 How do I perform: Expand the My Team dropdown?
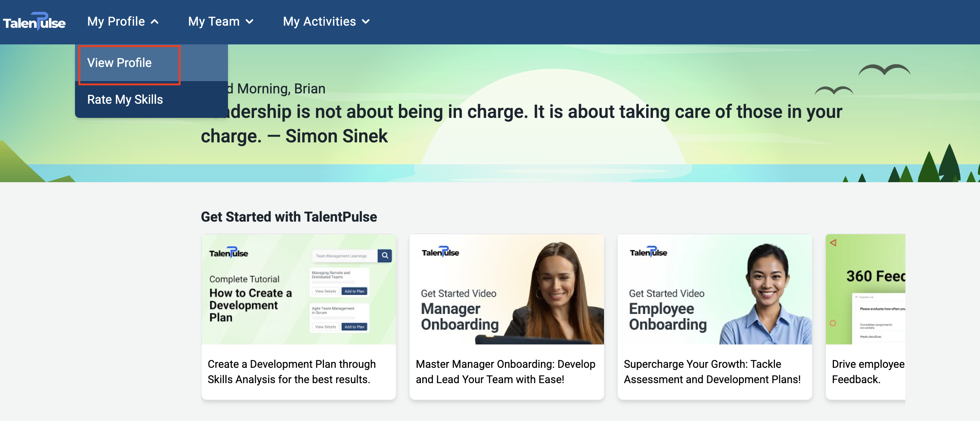(220, 22)
